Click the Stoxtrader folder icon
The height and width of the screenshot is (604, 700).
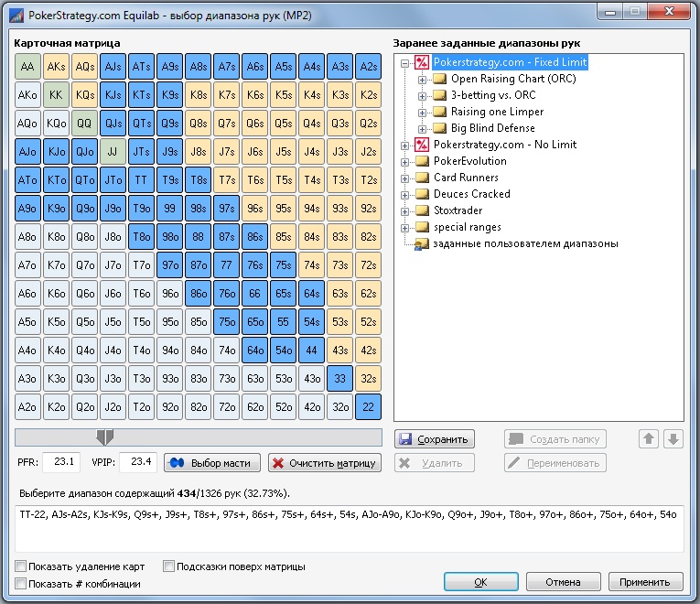422,210
